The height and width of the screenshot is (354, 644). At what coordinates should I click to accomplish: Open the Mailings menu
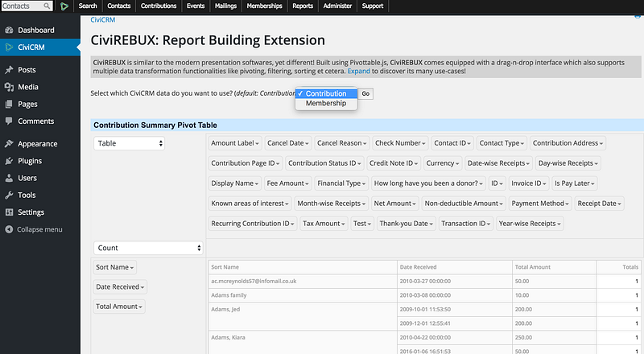pos(225,6)
